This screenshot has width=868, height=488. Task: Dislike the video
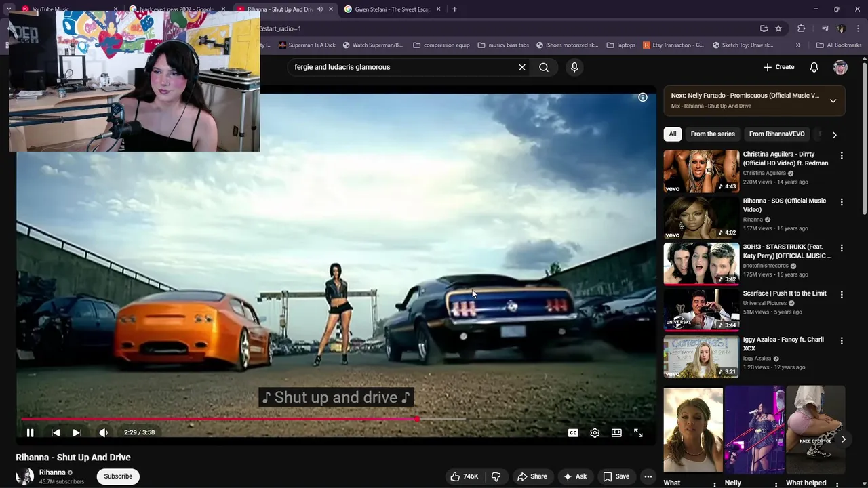pyautogui.click(x=496, y=476)
